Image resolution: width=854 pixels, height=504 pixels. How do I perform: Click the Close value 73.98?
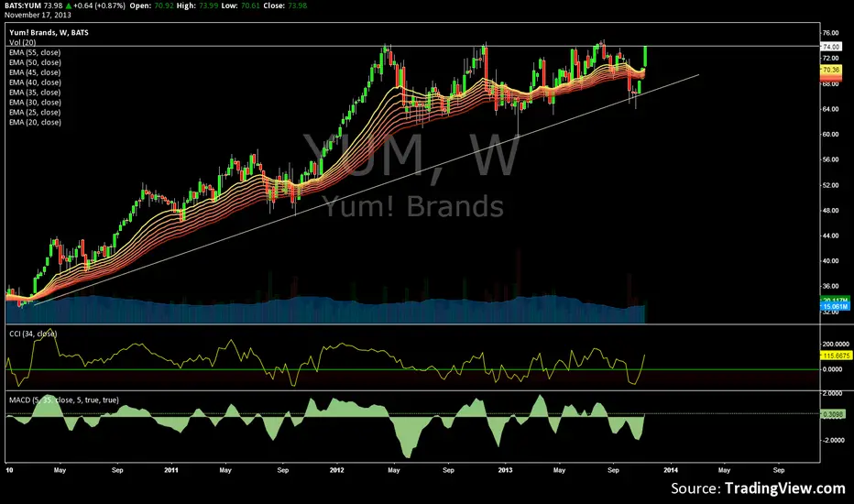coord(297,5)
